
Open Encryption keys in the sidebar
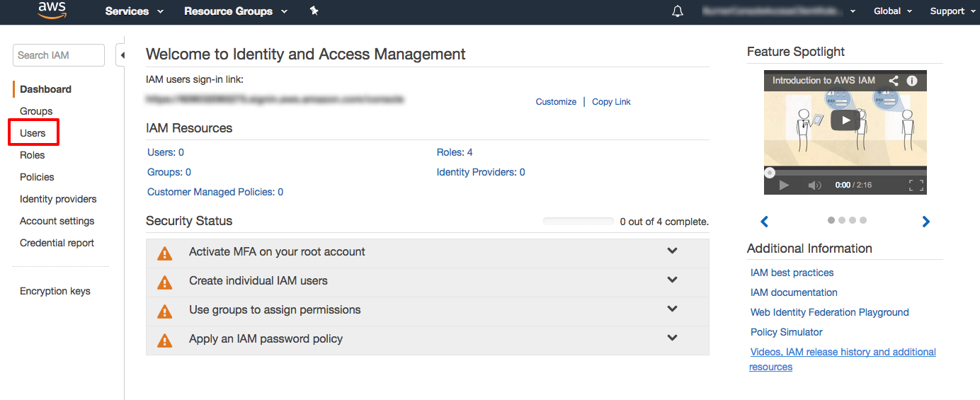click(55, 291)
